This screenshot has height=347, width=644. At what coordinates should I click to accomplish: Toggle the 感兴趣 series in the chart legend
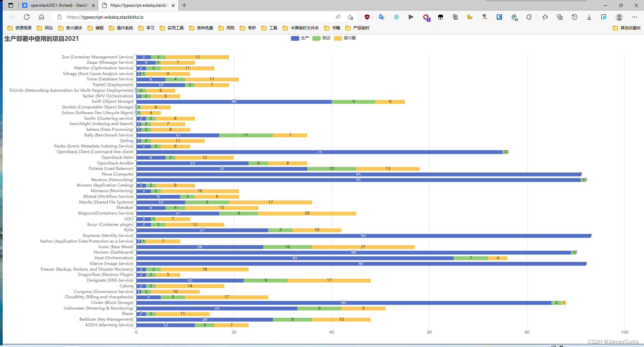point(344,38)
